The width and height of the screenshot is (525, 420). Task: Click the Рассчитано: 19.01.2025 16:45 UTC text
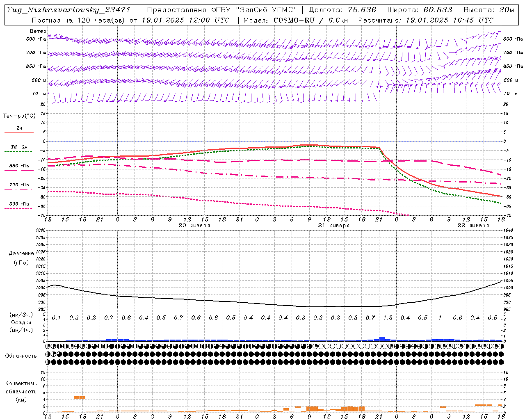coord(426,20)
